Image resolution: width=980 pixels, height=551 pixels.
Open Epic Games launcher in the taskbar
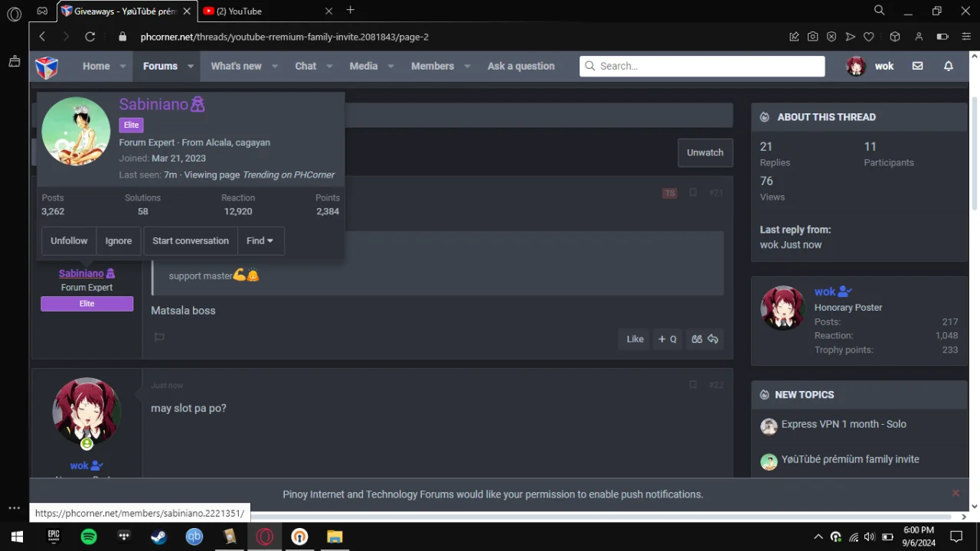54,536
